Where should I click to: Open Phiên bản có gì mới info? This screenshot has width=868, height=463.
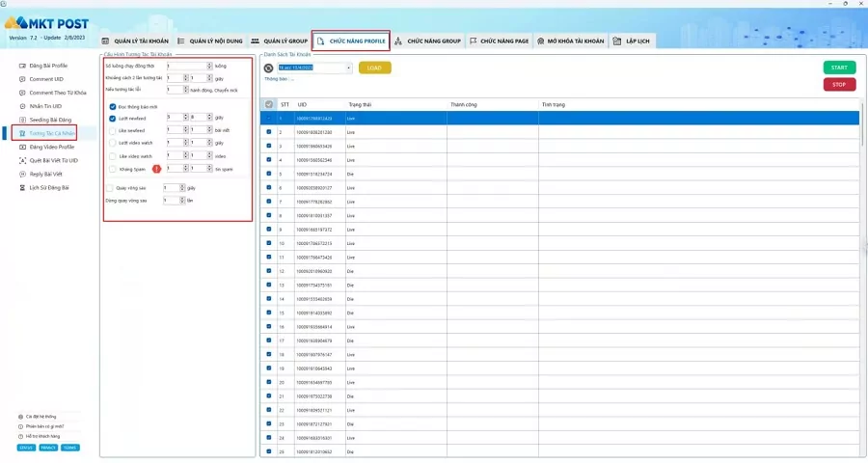(41, 426)
